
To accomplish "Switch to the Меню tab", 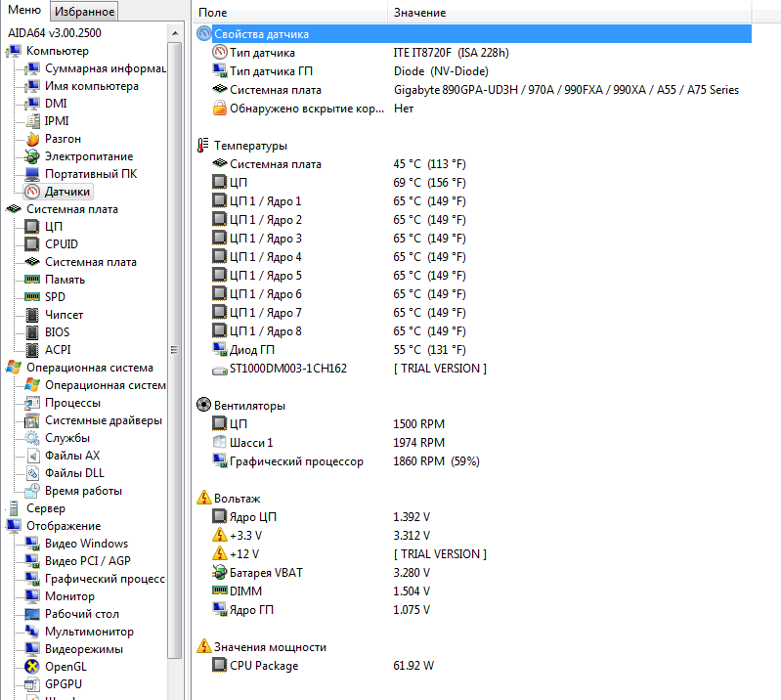I will pos(24,11).
